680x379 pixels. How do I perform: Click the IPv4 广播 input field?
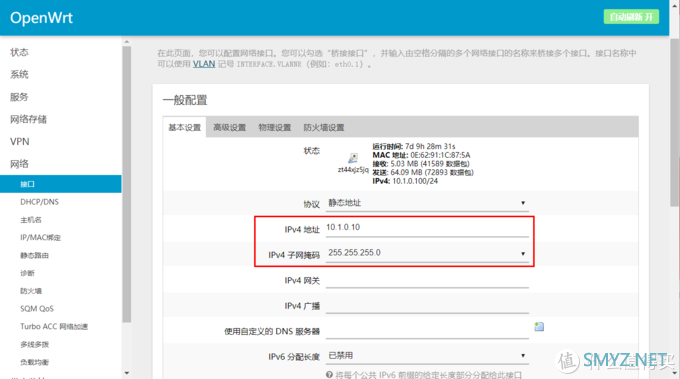[x=427, y=305]
